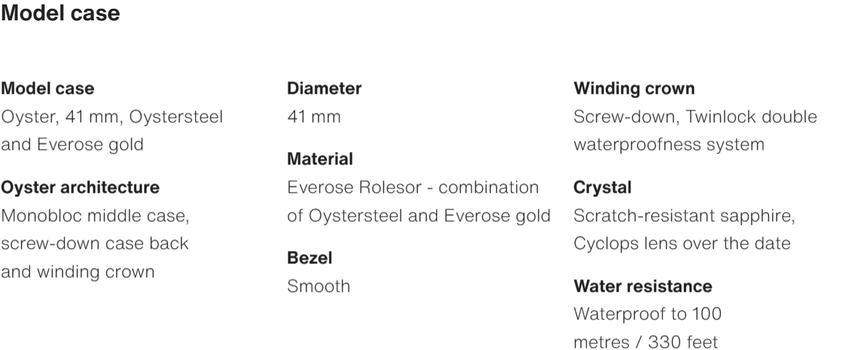Click the "Water resistance" label
The height and width of the screenshot is (350, 868).
tap(642, 287)
